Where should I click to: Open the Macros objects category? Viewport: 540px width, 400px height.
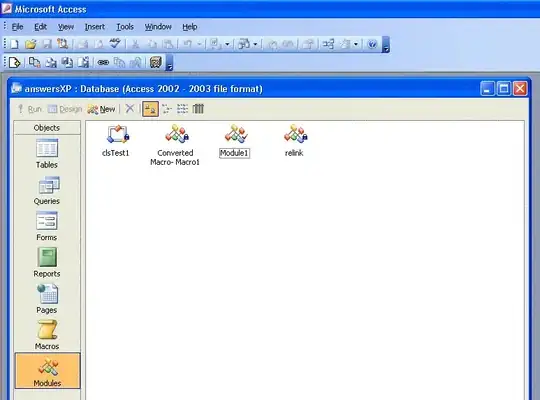(x=47, y=335)
